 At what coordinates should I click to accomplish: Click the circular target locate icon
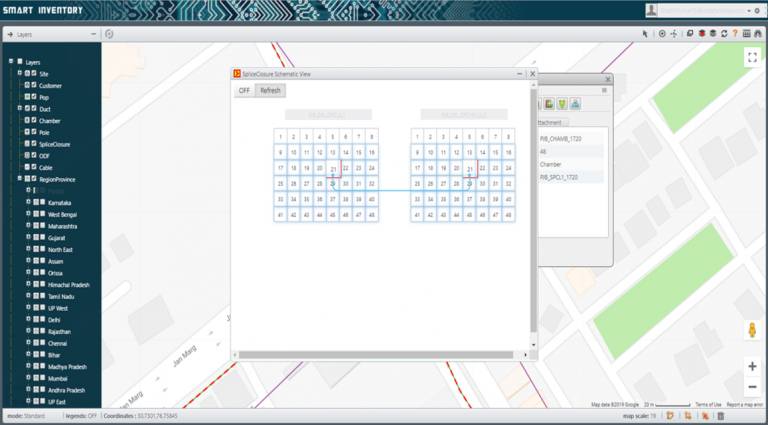coord(662,34)
